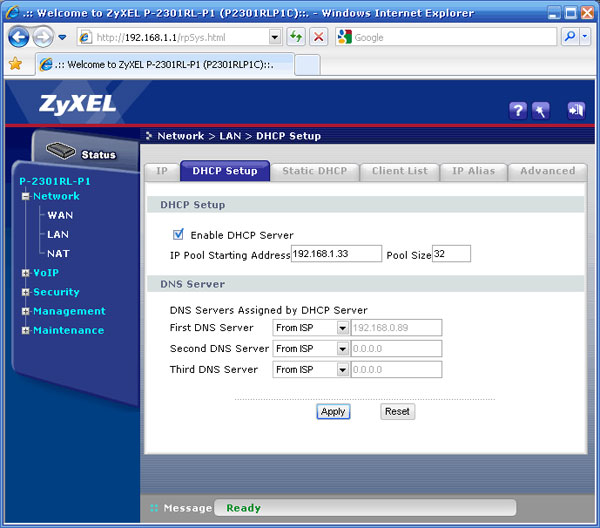
Task: Click the IP Pool Starting Address field
Action: (336, 254)
